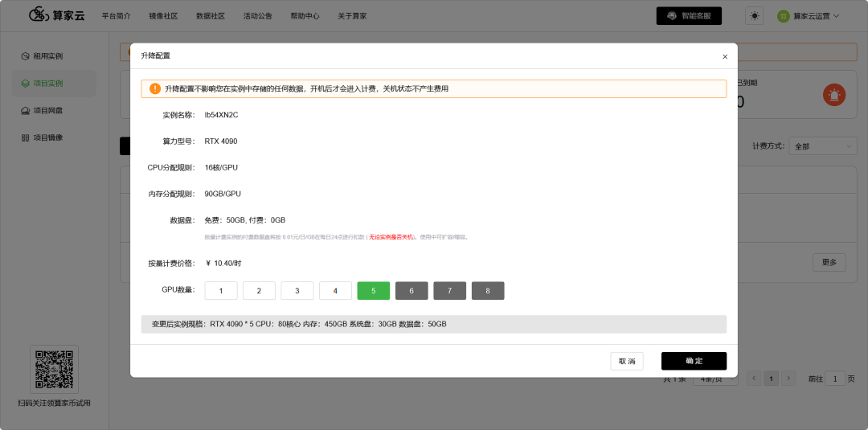The height and width of the screenshot is (430, 868).
Task: Click the QR code image in sidebar
Action: pyautogui.click(x=55, y=369)
